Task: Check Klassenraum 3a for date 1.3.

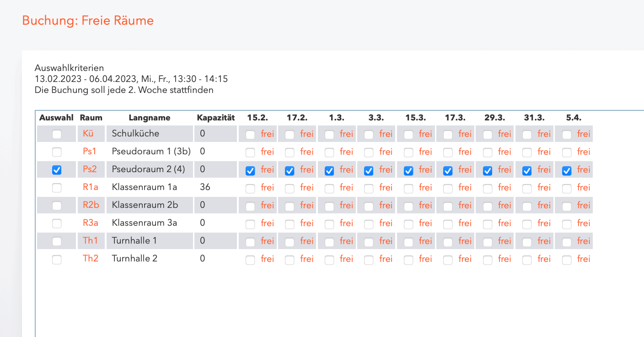Action: click(x=329, y=224)
